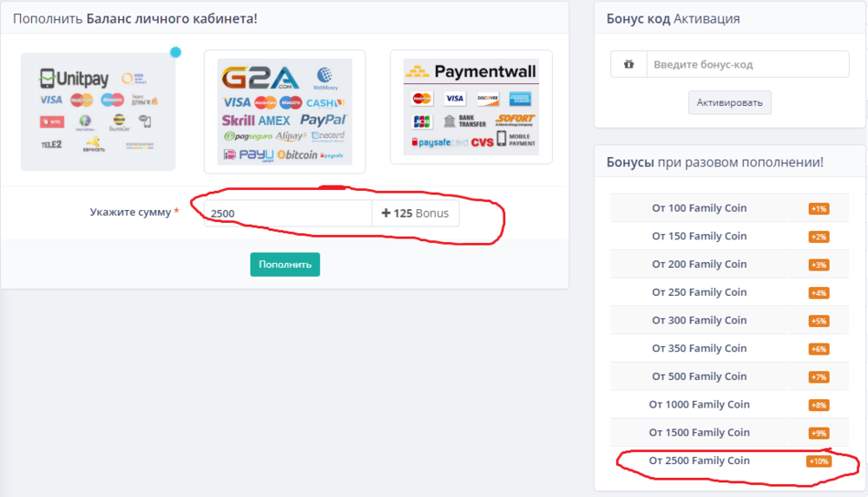Click the bitcoin logo in G2A card
868x497 pixels.
pyautogui.click(x=297, y=154)
